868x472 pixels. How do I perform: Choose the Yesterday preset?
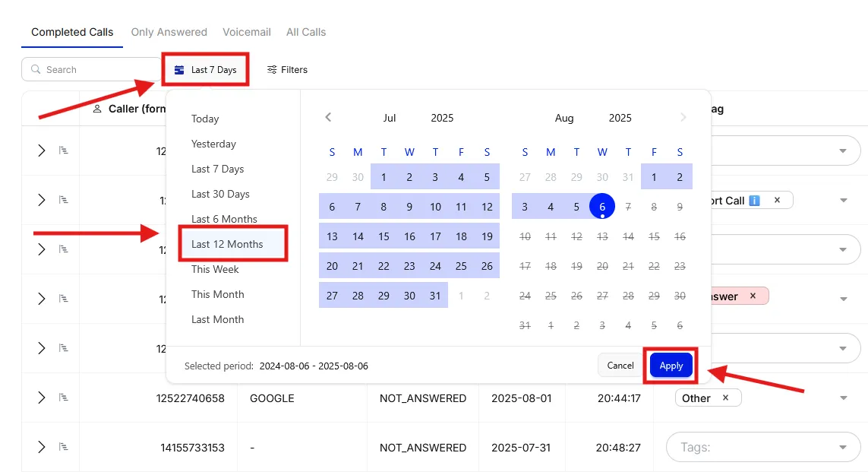[x=213, y=144]
